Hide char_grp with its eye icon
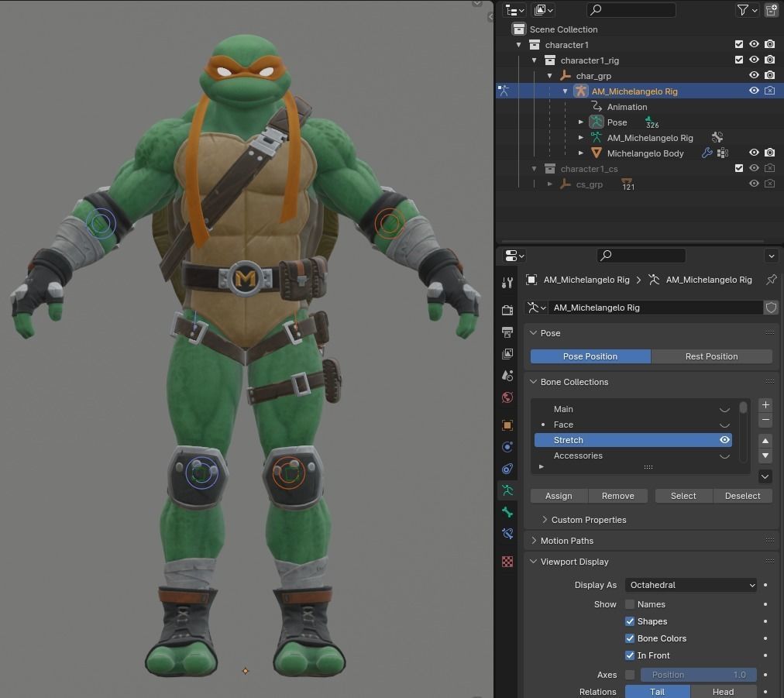Image resolution: width=784 pixels, height=698 pixels. (x=754, y=75)
